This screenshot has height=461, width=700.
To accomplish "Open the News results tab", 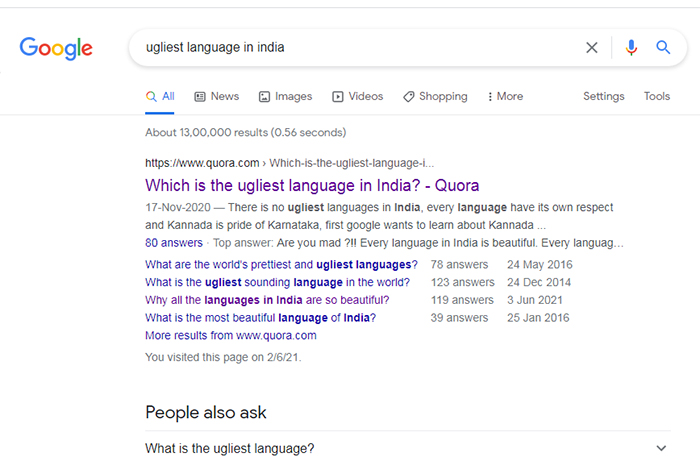I will click(x=216, y=96).
